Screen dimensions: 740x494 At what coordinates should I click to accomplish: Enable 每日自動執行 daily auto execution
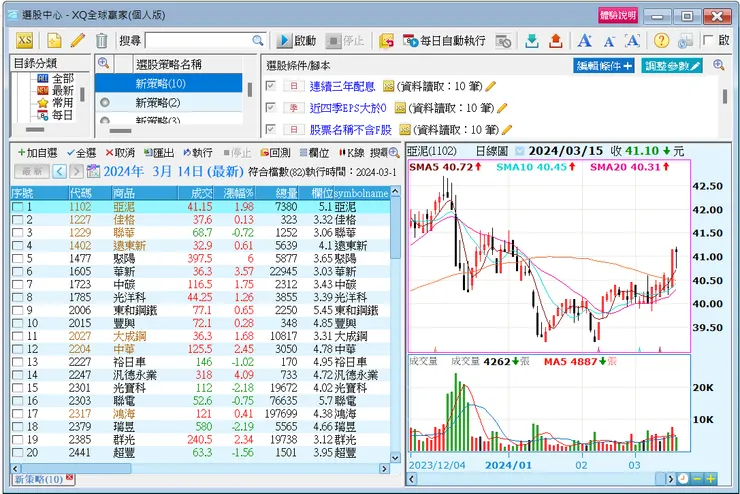(x=444, y=41)
